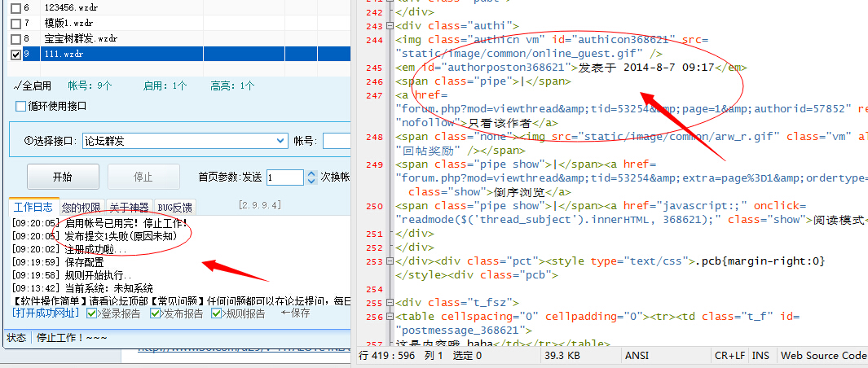Viewport: 868px width, 368px height.
Task: Increase the 发送 count with up arrow
Action: pos(311,173)
